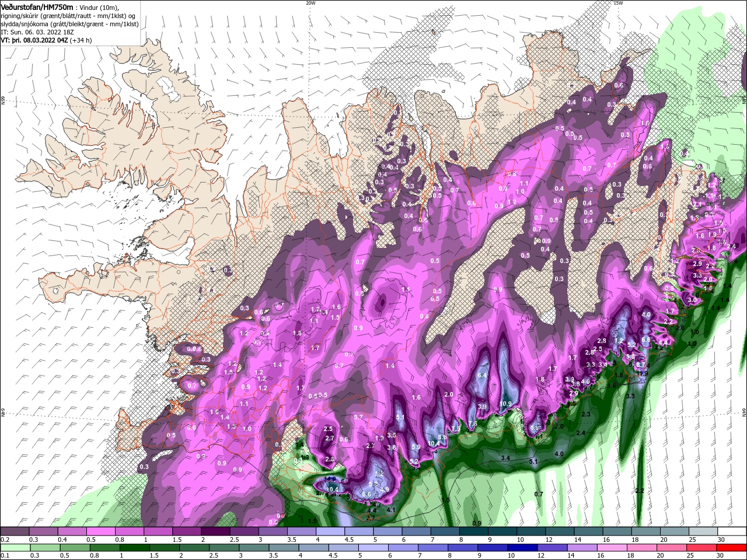Viewport: 747px width, 560px height.
Task: Click the 'slydda/snjókoma' legend description line
Action: 69,24
